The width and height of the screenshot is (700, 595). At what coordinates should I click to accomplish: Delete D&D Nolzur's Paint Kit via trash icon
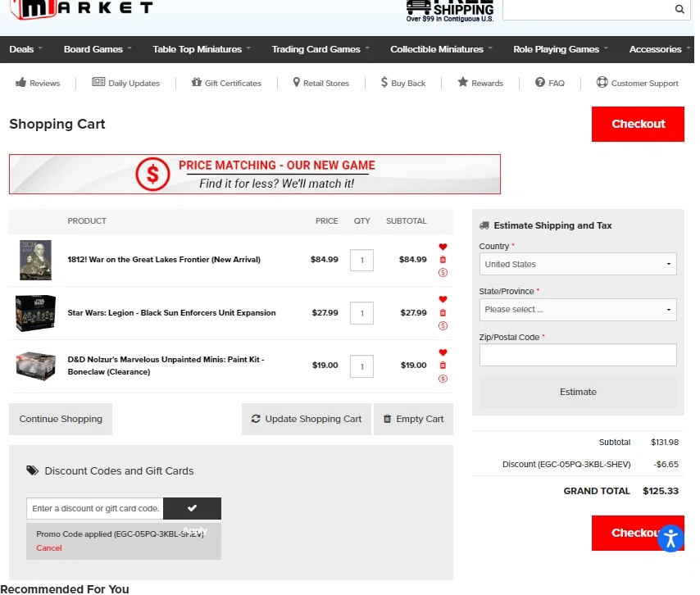[x=443, y=366]
